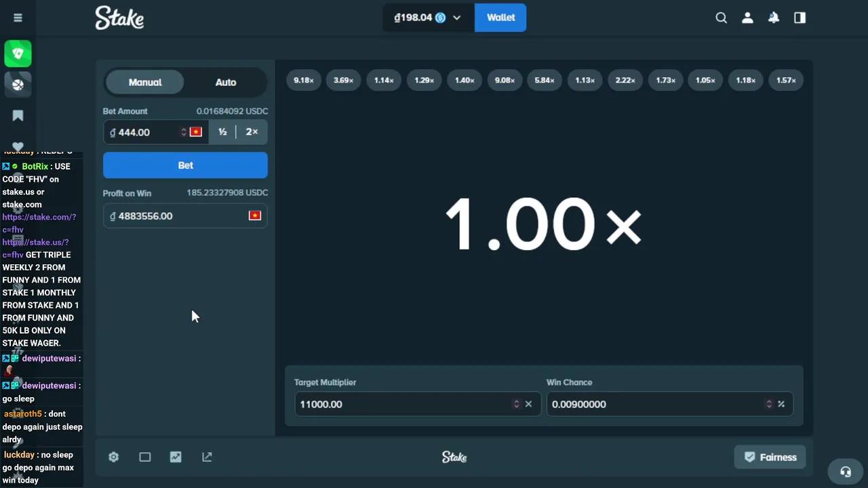The image size is (868, 488).
Task: Click the Target Multiplier label
Action: click(325, 383)
